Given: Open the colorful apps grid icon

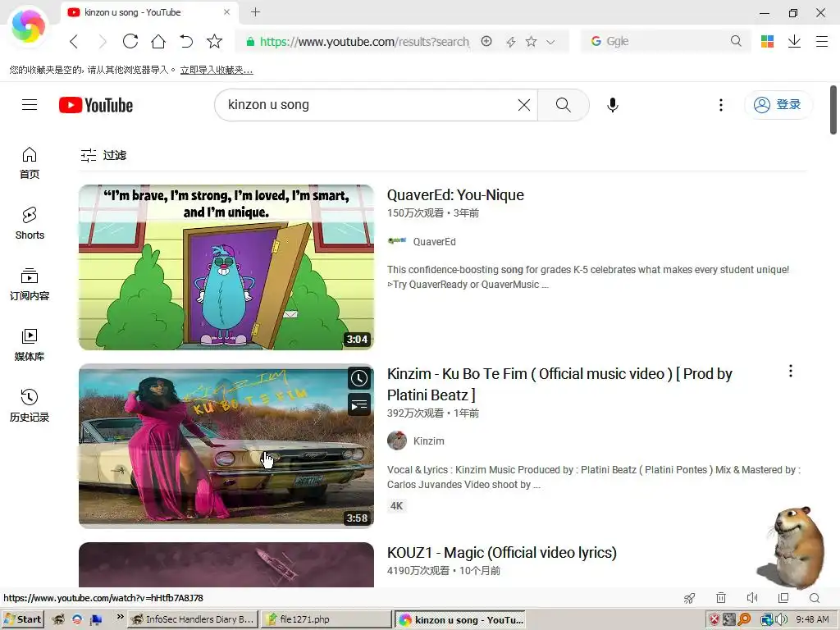Looking at the screenshot, I should click(x=767, y=41).
